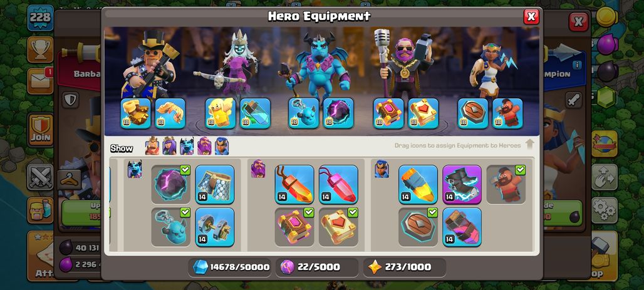
Task: Tap the Starry Ore 273/1000 counter
Action: (404, 267)
